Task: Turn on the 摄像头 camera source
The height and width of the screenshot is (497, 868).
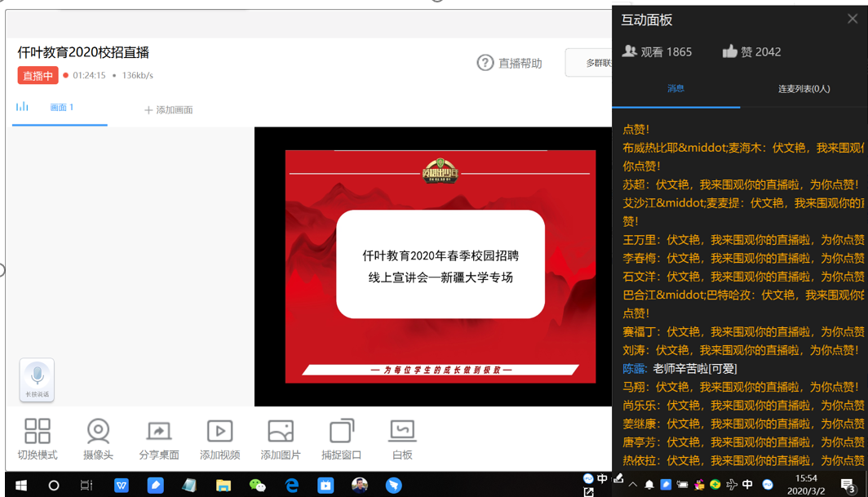Action: (98, 439)
